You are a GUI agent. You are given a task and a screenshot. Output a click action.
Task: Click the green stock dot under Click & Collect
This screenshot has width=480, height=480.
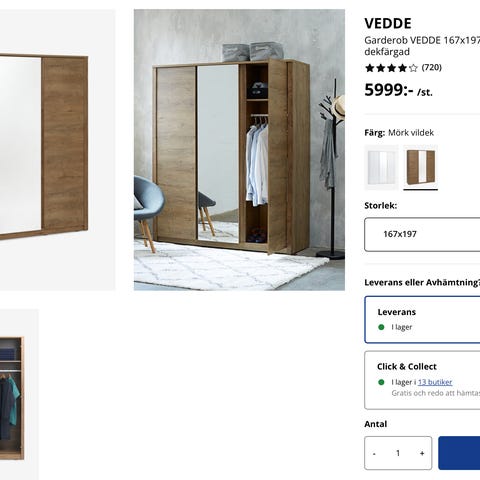tap(381, 382)
